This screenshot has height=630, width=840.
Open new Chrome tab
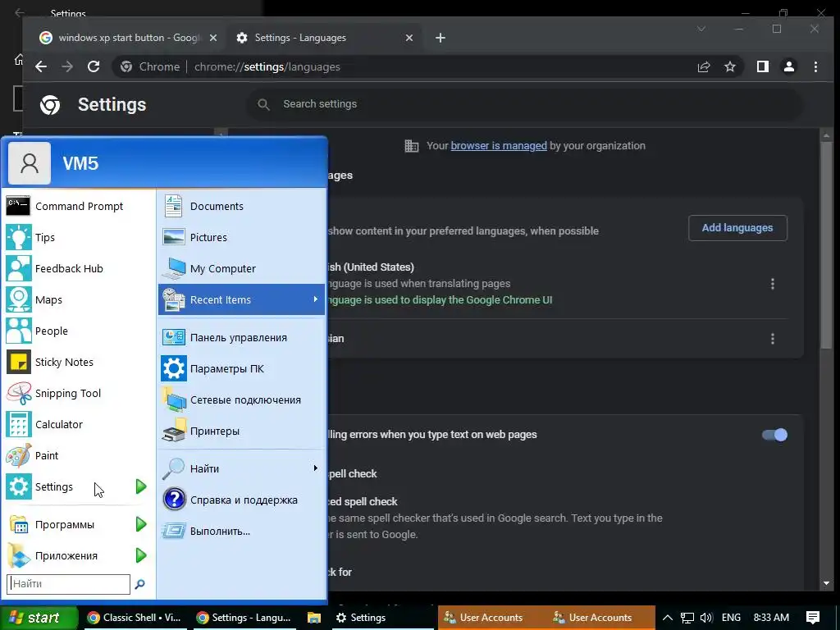click(x=441, y=38)
